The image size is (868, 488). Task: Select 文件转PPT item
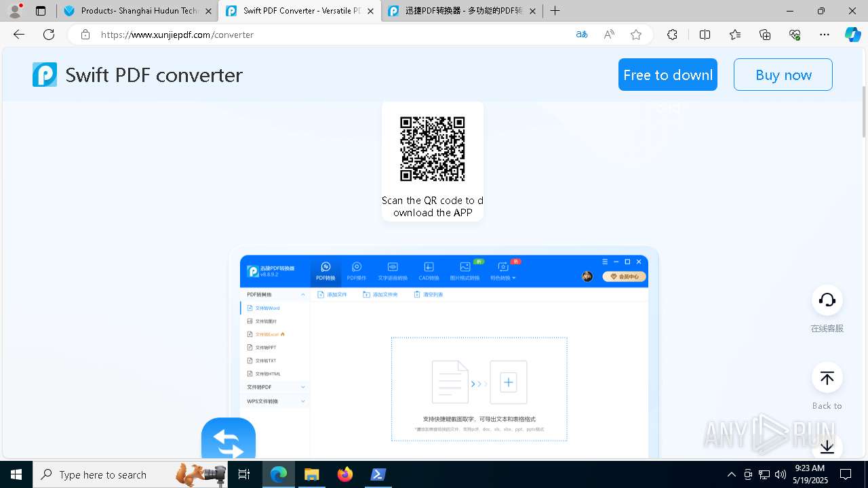[275, 347]
